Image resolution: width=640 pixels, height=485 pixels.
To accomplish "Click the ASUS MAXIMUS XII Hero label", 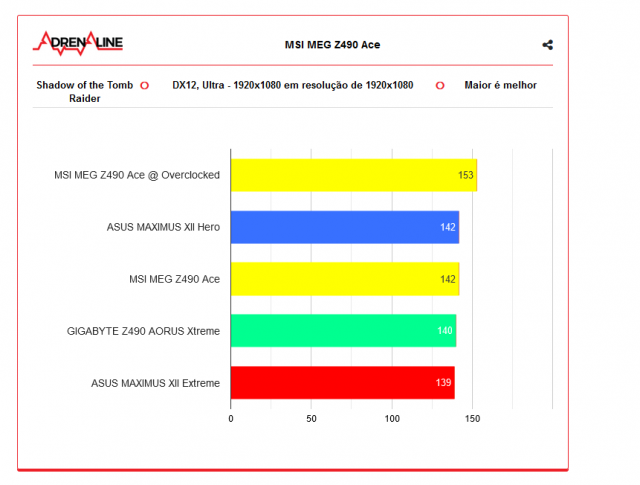I will [x=163, y=227].
